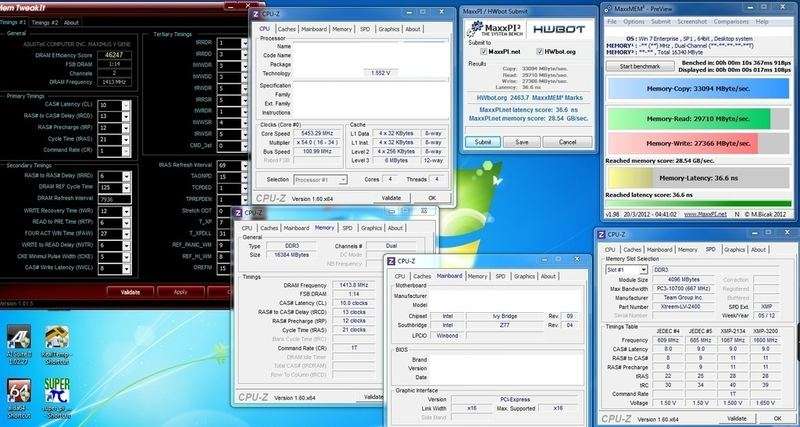The width and height of the screenshot is (800, 427).
Task: Click Submit button in HWbot Submit dialog
Action: click(x=483, y=142)
